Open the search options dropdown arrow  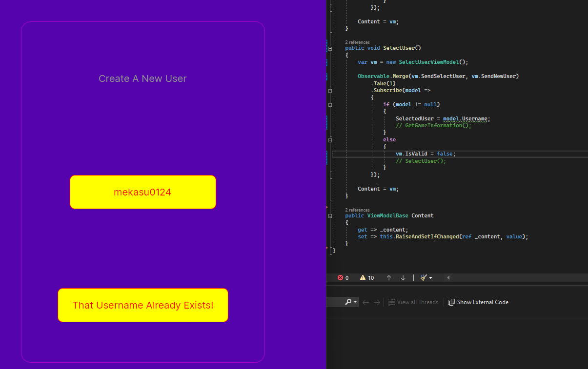click(355, 302)
